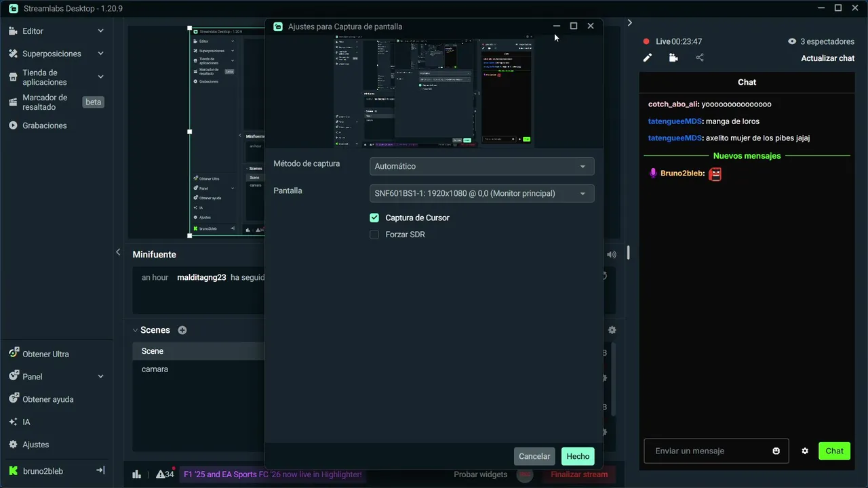Click Actualizar chat
868x488 pixels.
click(x=827, y=58)
